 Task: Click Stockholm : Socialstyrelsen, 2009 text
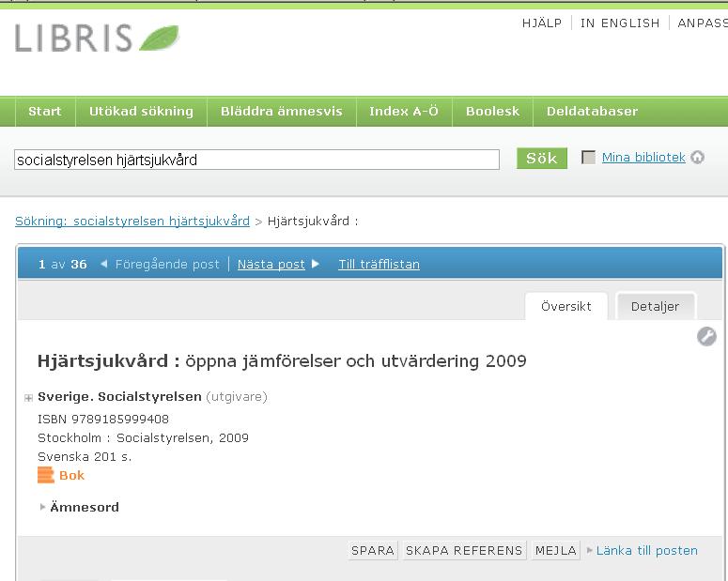pyautogui.click(x=143, y=437)
